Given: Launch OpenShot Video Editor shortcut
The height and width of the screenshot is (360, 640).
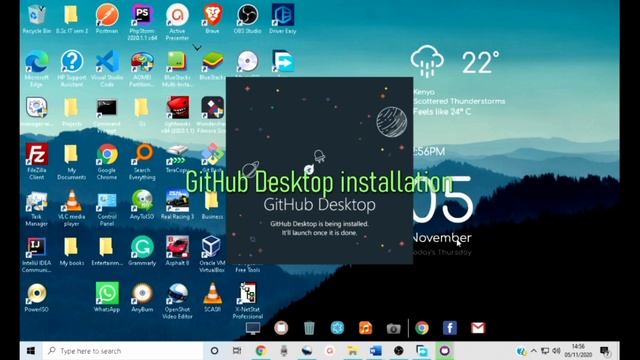Looking at the screenshot, I should pos(177,301).
